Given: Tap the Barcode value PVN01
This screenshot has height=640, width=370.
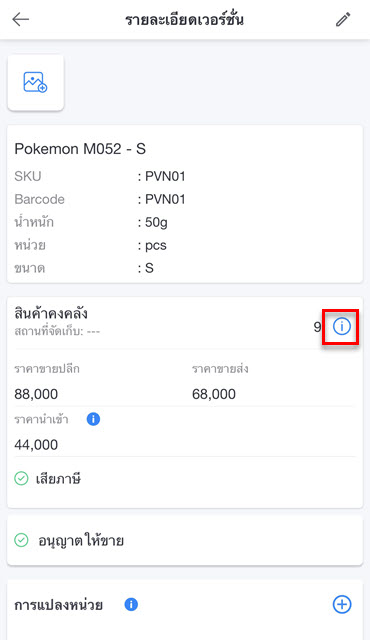Looking at the screenshot, I should 165,199.
